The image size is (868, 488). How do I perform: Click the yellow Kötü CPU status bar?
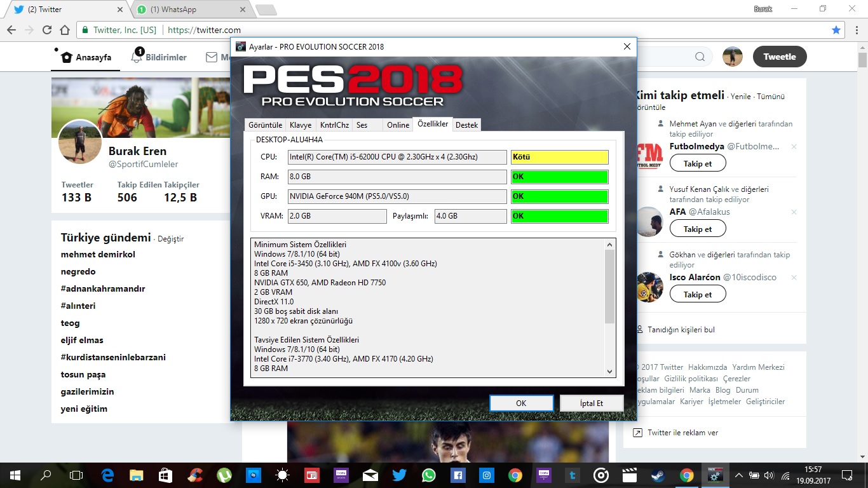point(560,157)
